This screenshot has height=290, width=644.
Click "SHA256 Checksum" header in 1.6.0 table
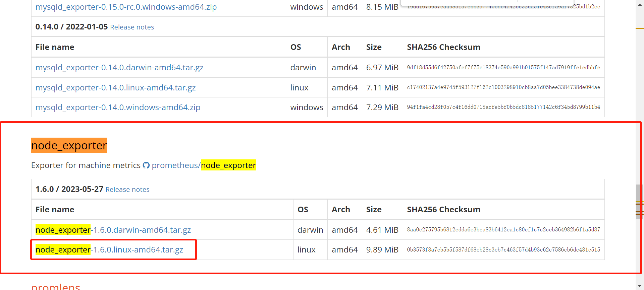(x=443, y=210)
